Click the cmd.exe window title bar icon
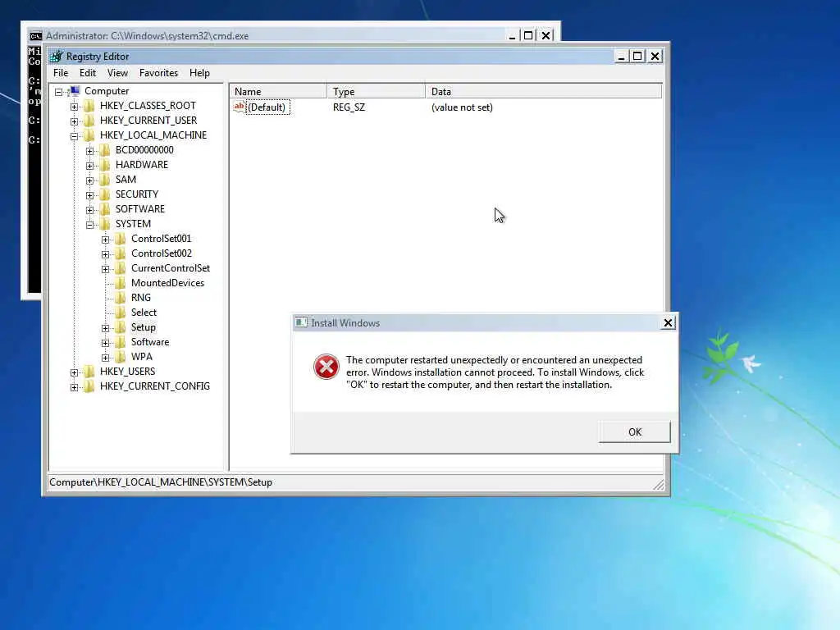Viewport: 840px width, 630px height. 36,36
